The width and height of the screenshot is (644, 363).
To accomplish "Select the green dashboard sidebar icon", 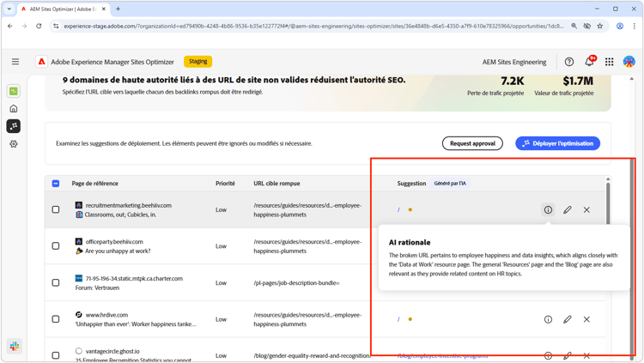I will [x=14, y=91].
